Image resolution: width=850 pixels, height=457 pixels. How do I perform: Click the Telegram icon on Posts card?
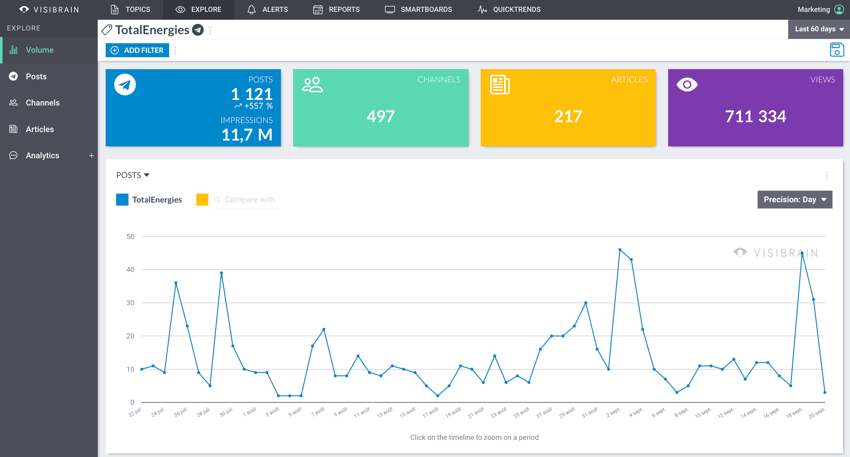point(125,85)
